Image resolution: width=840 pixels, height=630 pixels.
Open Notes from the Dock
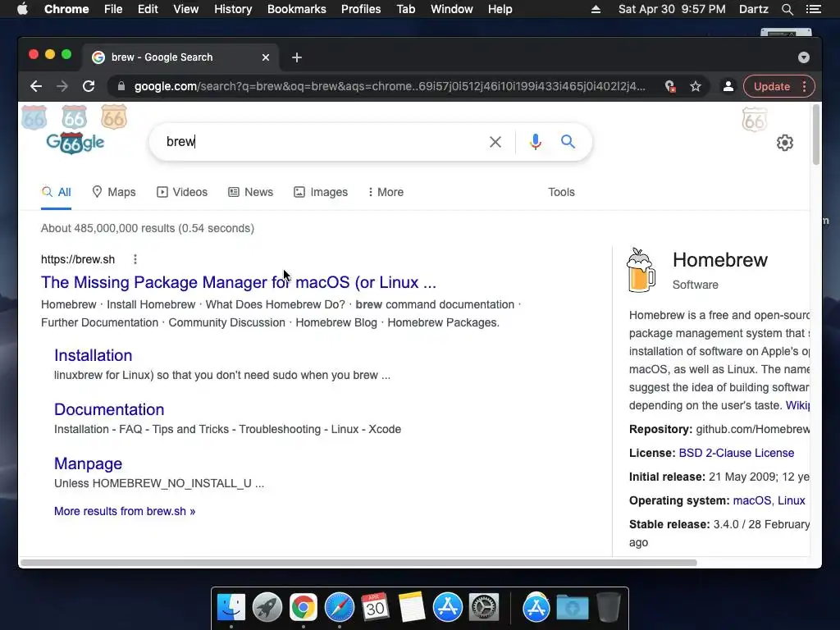tap(412, 607)
